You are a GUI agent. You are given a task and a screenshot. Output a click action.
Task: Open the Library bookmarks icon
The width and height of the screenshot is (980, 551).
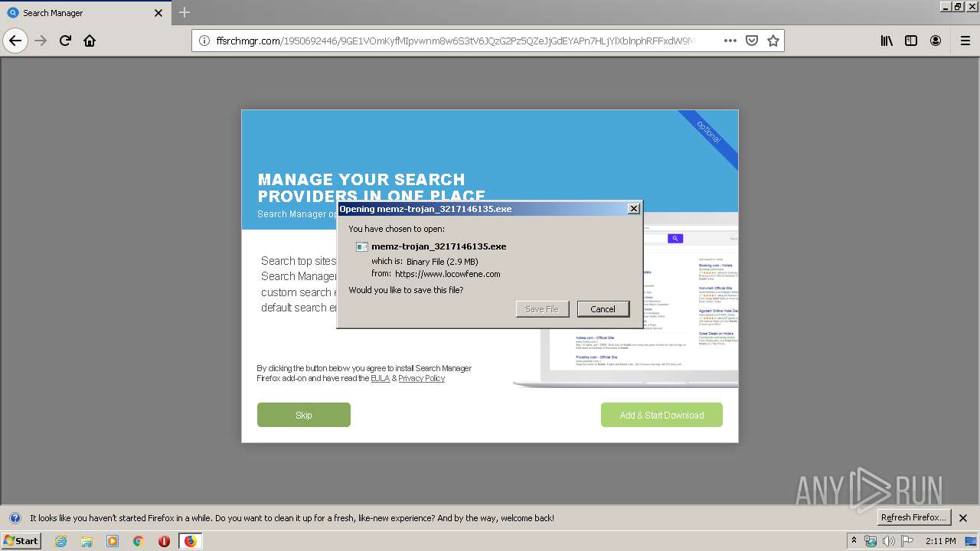(x=887, y=41)
